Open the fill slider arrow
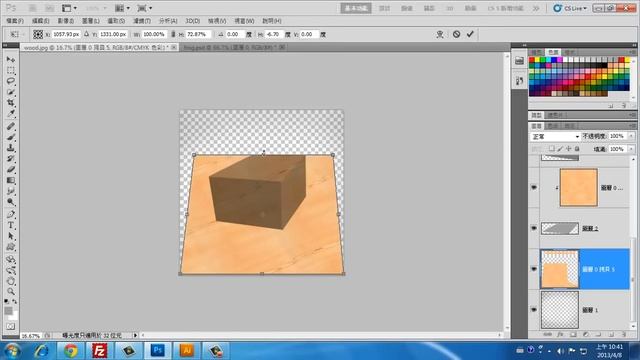Viewport: 640px width, 360px height. point(631,149)
